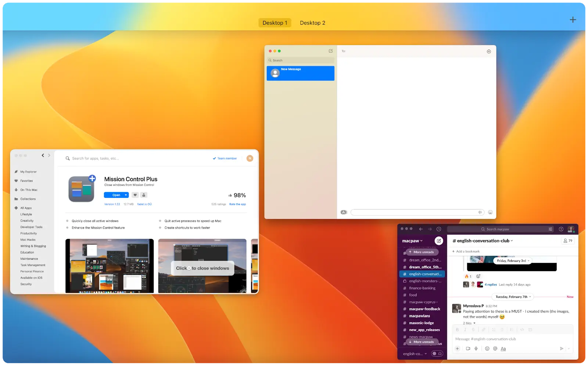Image resolution: width=588 pixels, height=366 pixels.
Task: Click the Search macpaw field in Slack
Action: [500, 229]
